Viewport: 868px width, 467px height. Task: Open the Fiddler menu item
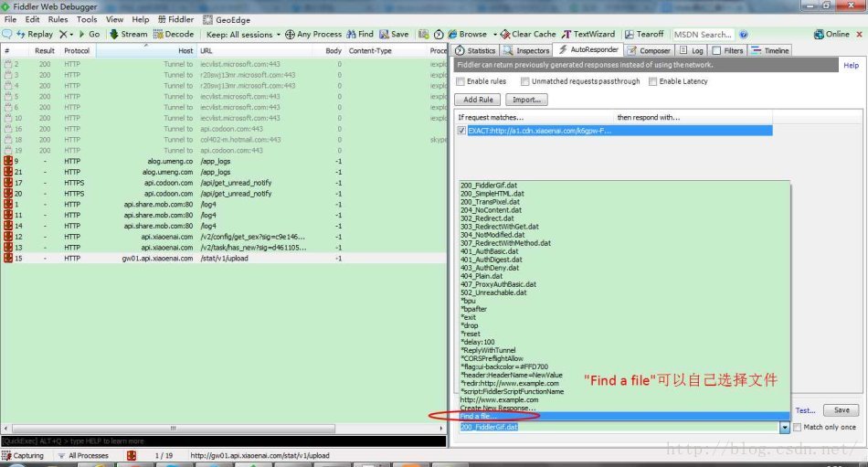coord(175,19)
